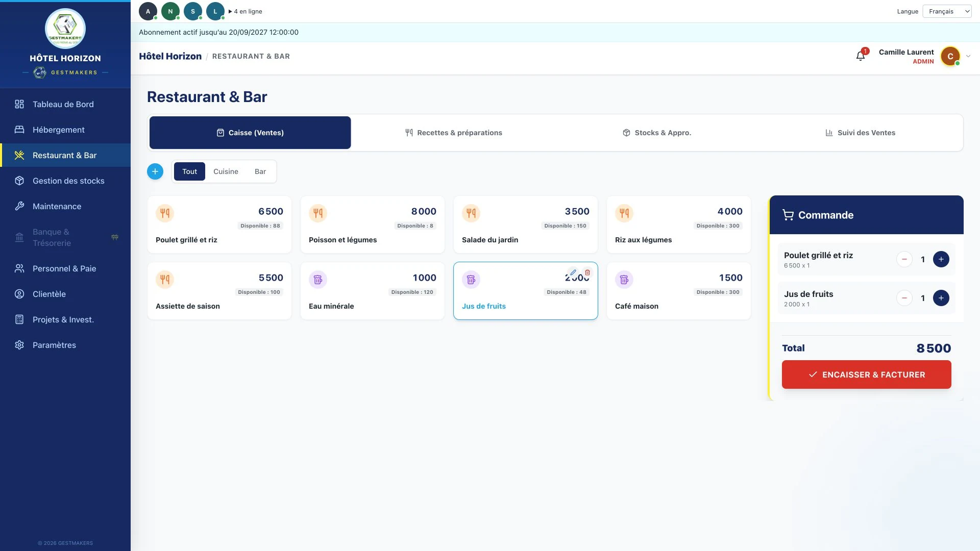Expand the 4 en ligne list
The image size is (980, 551).
246,11
